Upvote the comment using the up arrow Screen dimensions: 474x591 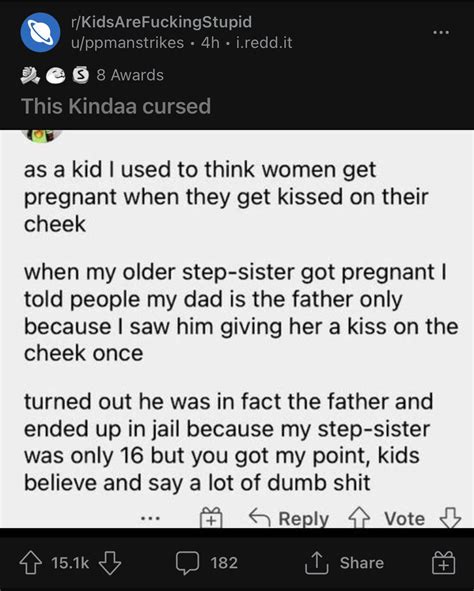(x=359, y=518)
